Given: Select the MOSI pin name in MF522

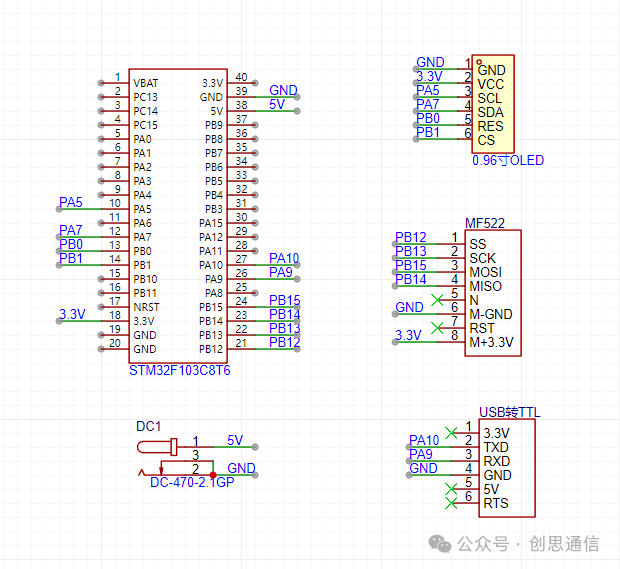Looking at the screenshot, I should 486,272.
